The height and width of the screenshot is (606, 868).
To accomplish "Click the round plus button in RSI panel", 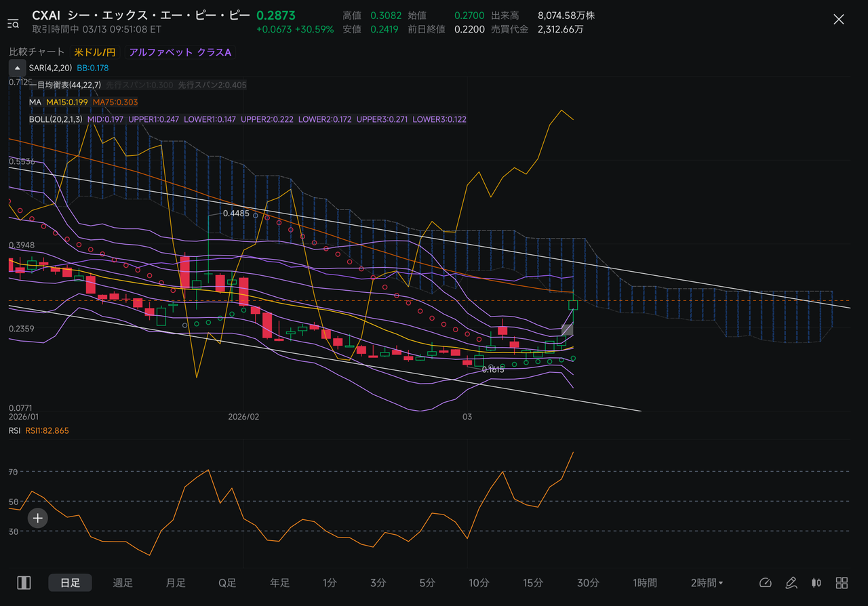I will 38,519.
